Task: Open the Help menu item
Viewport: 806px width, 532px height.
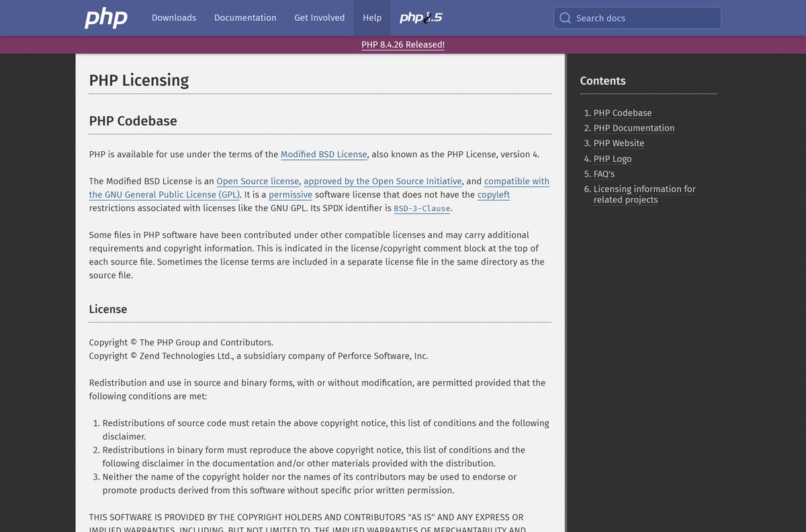Action: [372, 18]
